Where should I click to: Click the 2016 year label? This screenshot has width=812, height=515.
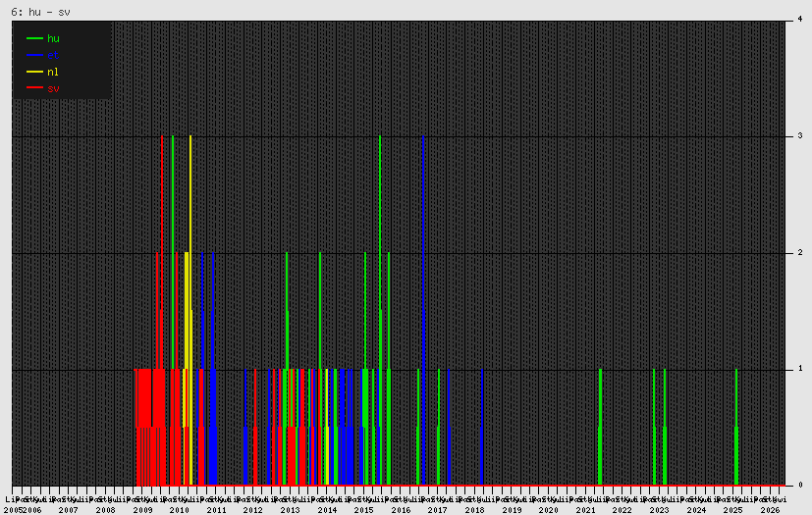click(402, 510)
